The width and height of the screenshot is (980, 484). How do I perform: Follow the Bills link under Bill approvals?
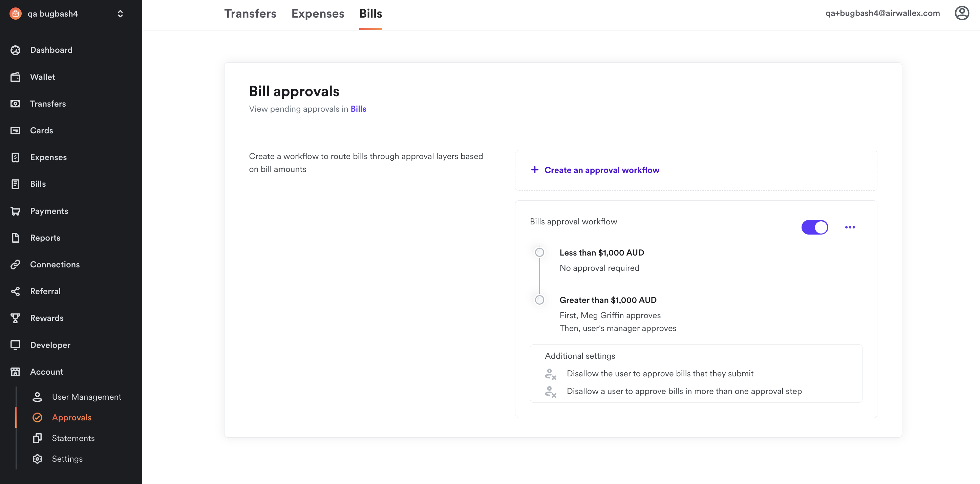pos(358,109)
